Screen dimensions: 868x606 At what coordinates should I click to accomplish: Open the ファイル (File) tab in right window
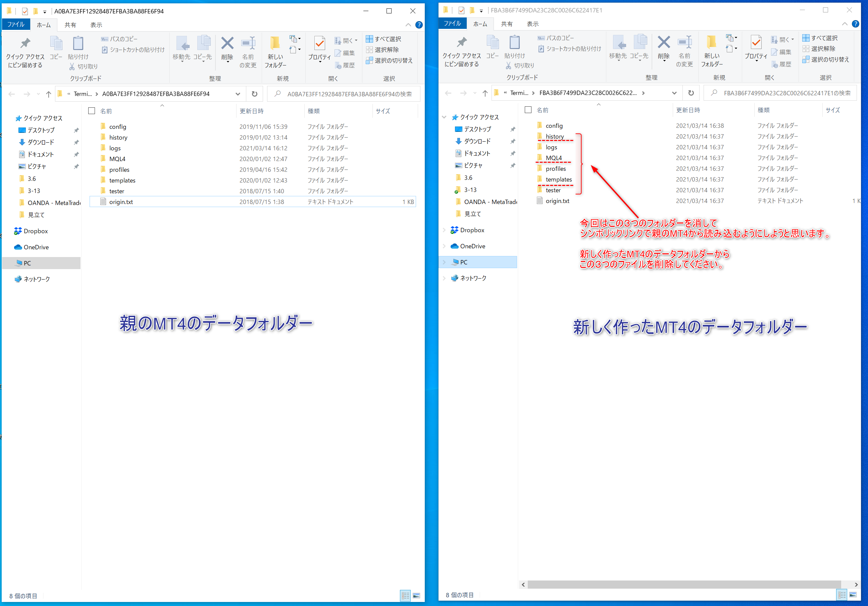pos(452,23)
